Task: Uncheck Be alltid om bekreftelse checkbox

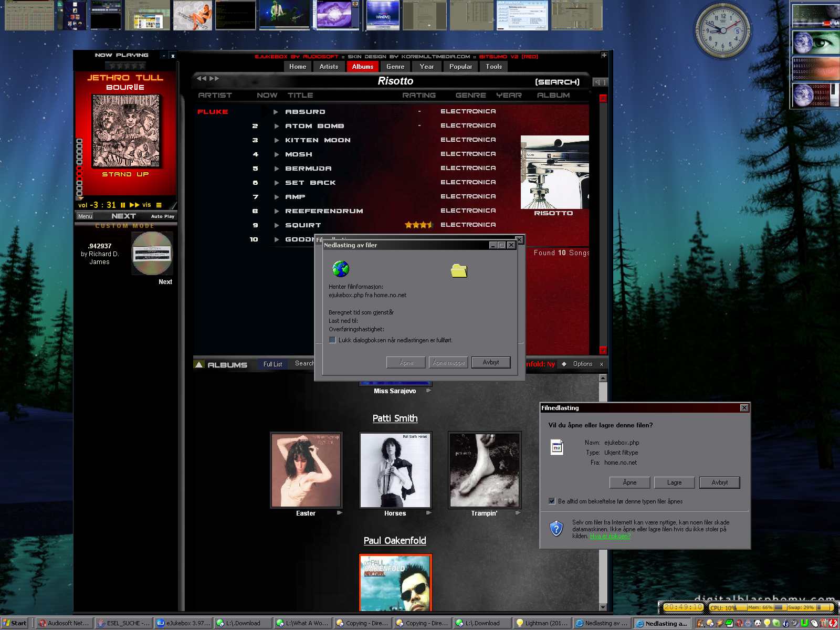Action: (552, 501)
